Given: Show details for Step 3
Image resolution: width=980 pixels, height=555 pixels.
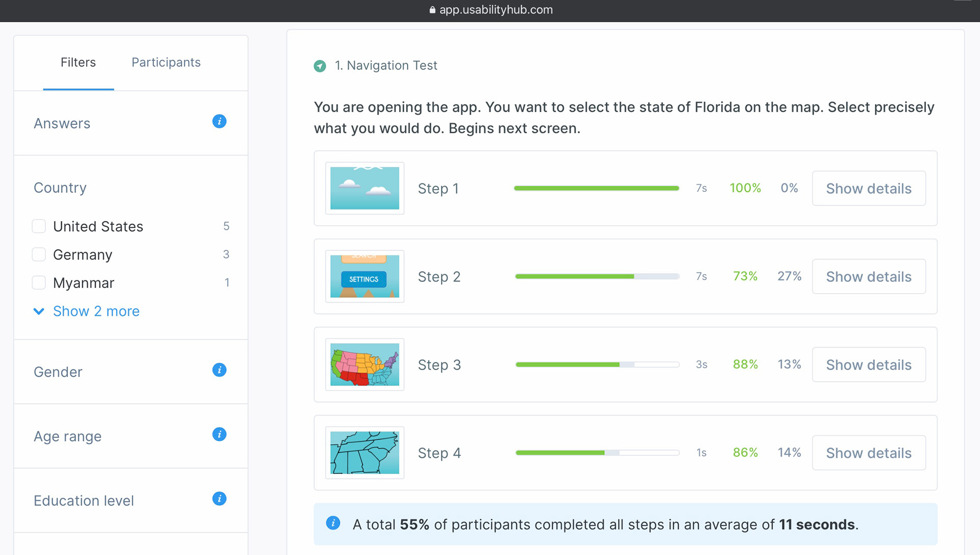Looking at the screenshot, I should pos(869,365).
